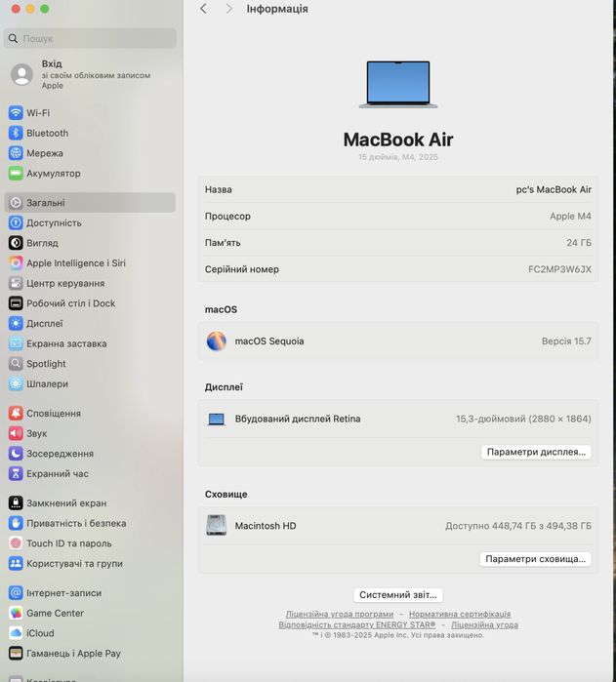Image resolution: width=616 pixels, height=682 pixels.
Task: Open Нормативна сертифікація link
Action: [x=460, y=614]
